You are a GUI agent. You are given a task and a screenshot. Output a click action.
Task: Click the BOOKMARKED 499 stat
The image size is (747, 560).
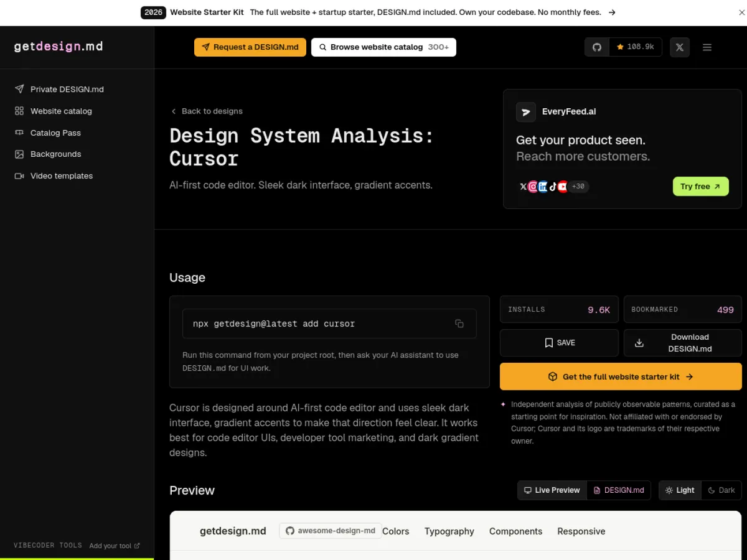[x=683, y=309]
